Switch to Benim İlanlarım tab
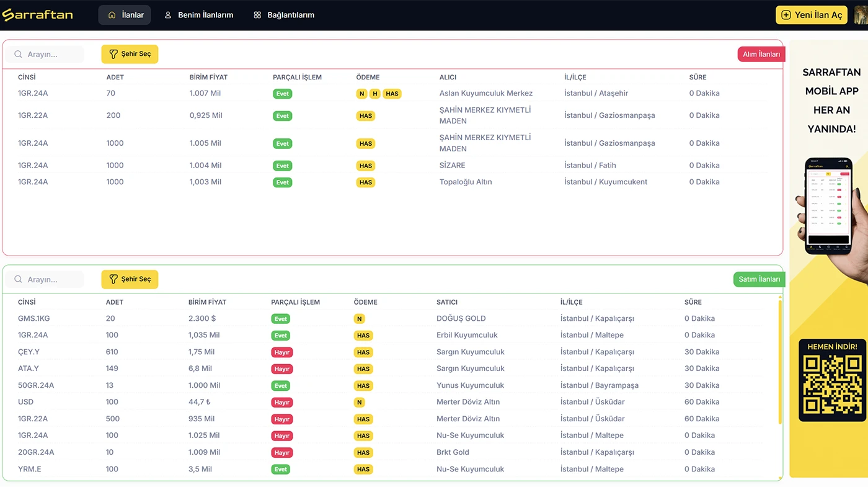The image size is (868, 487). [205, 15]
